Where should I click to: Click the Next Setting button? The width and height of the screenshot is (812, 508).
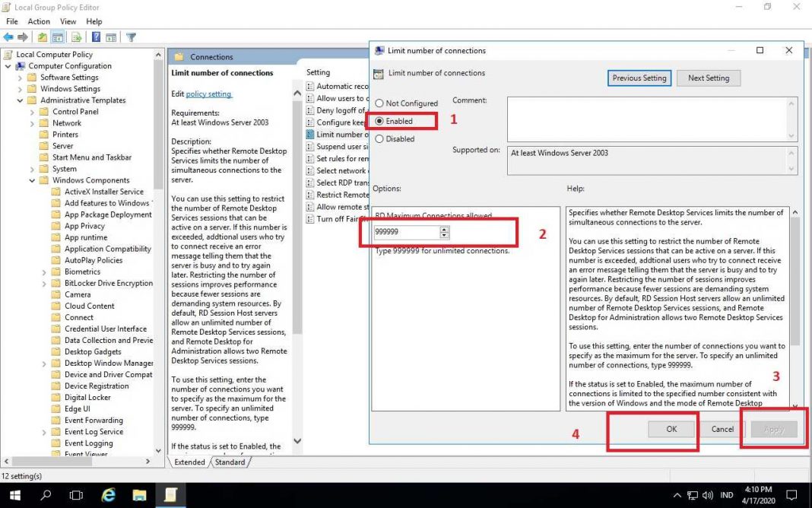[709, 78]
